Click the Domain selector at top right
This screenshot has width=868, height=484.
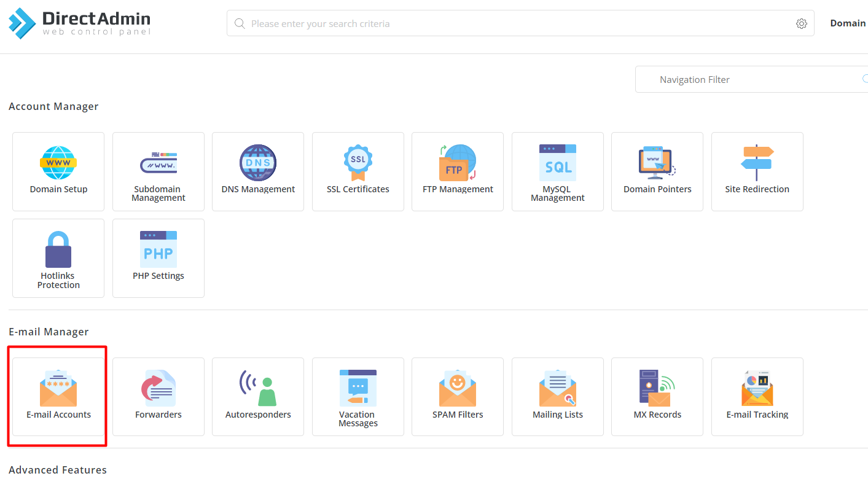click(848, 23)
